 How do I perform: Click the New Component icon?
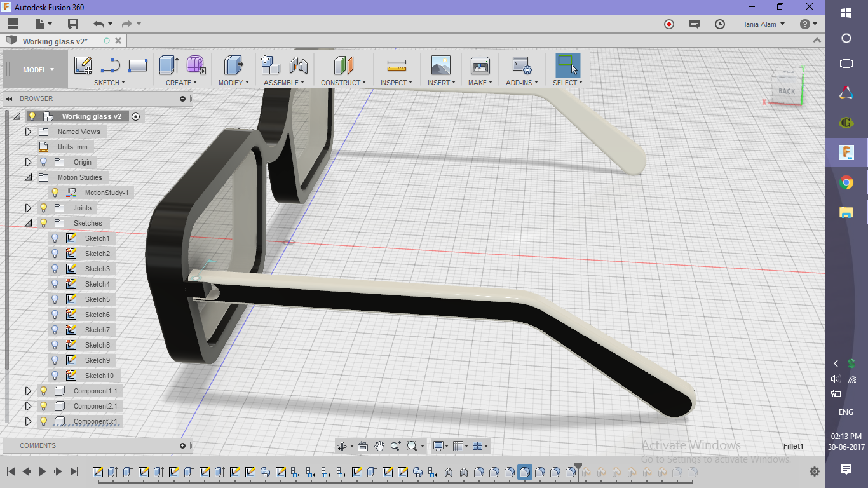tap(271, 65)
